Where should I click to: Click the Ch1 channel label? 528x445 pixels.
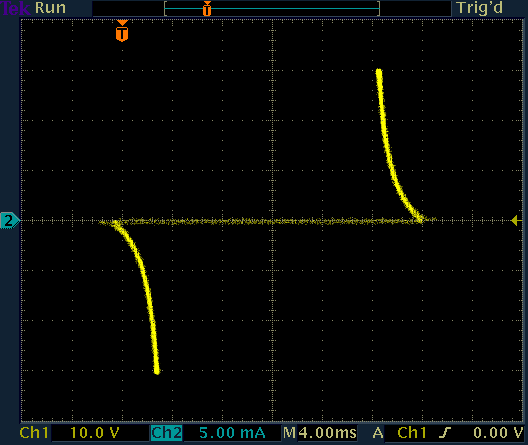(34, 433)
